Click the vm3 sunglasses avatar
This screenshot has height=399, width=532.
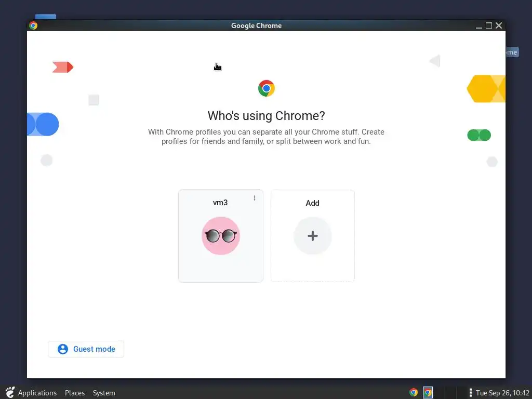(x=220, y=236)
